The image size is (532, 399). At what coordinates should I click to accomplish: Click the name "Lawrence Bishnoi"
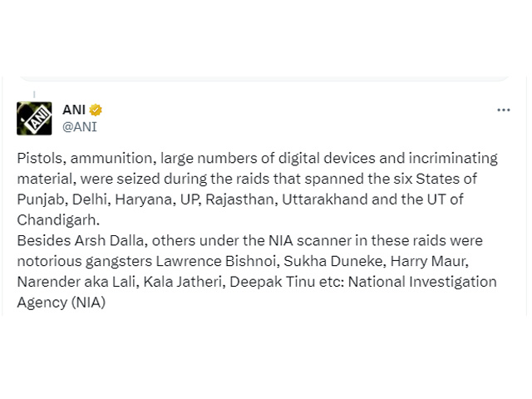(208, 261)
